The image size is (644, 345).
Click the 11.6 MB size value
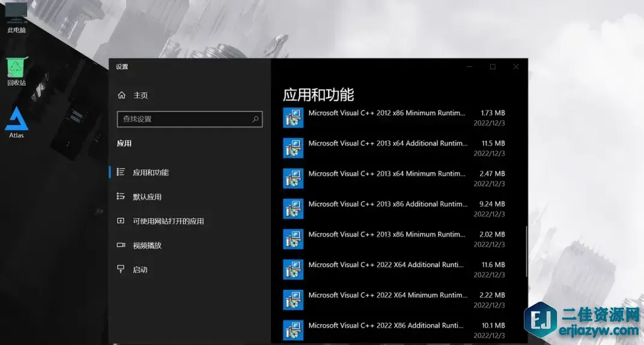(493, 265)
